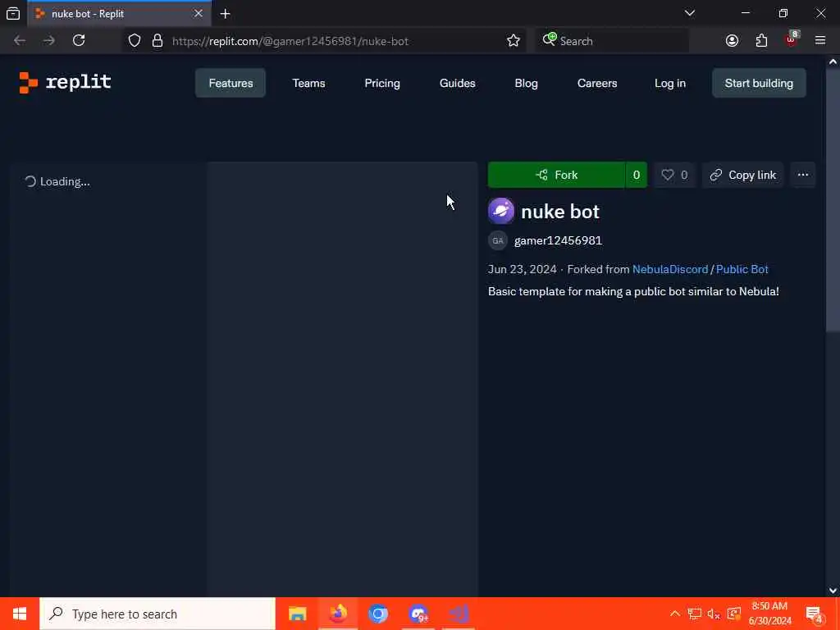Open the taskbar clock and date
840x630 pixels.
pos(769,614)
